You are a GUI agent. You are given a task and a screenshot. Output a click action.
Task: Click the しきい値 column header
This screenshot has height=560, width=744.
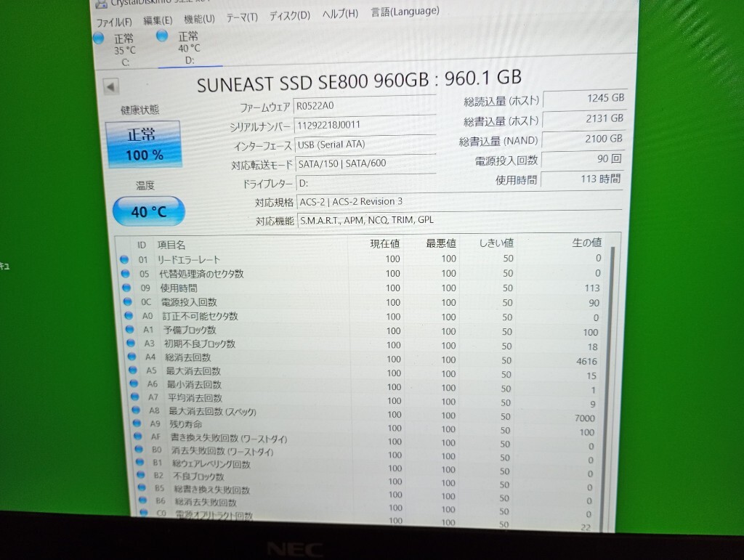point(496,243)
